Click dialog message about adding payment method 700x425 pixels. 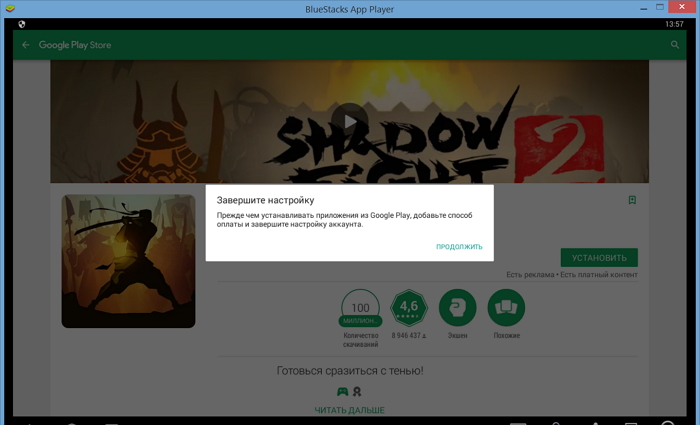tap(344, 220)
